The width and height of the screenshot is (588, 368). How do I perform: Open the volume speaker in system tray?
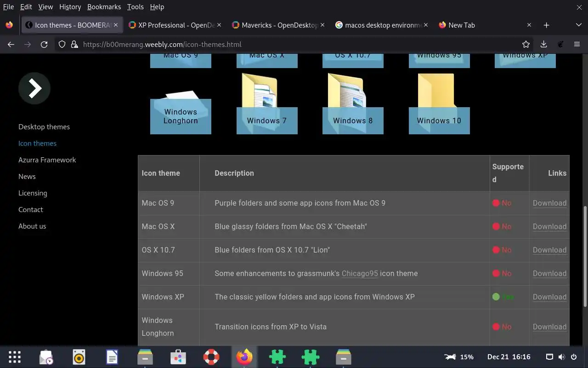click(x=561, y=357)
